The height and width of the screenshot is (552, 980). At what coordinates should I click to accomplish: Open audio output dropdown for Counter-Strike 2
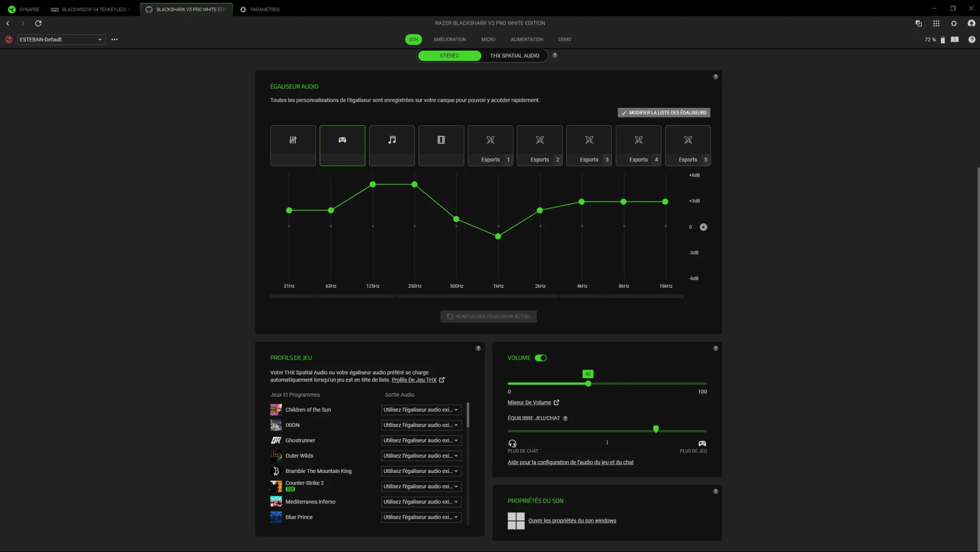[421, 487]
